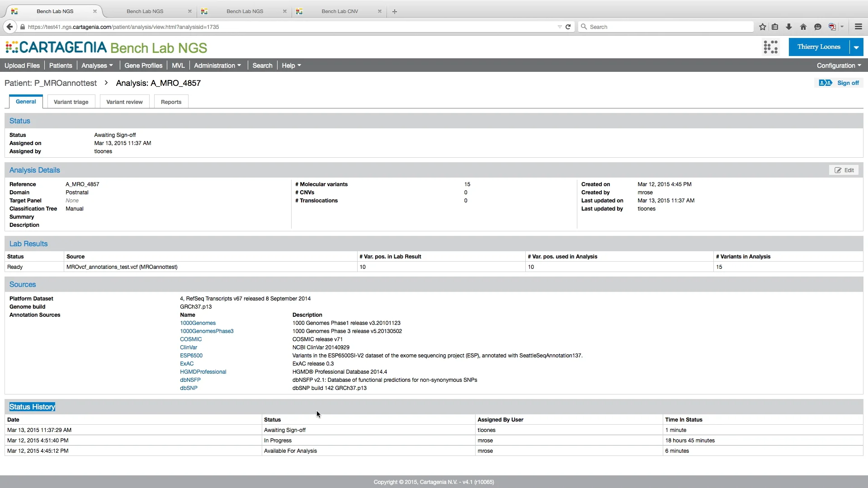868x488 pixels.
Task: Open the ClinVar annotation source link
Action: pyautogui.click(x=189, y=347)
